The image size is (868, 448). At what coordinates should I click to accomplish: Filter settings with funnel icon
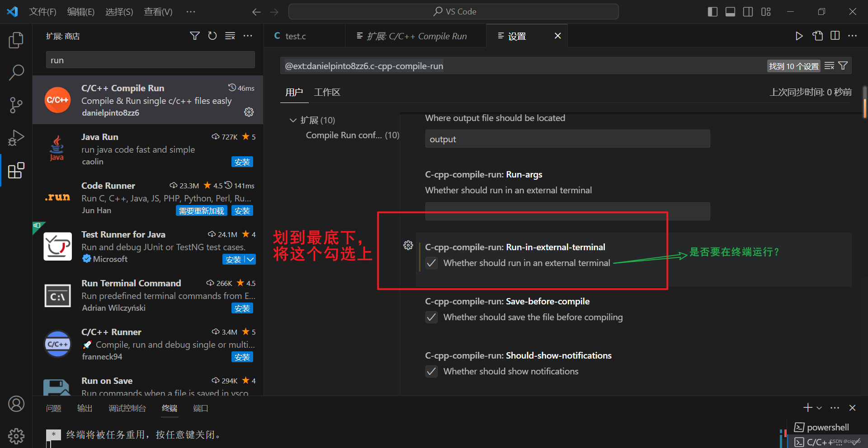843,66
